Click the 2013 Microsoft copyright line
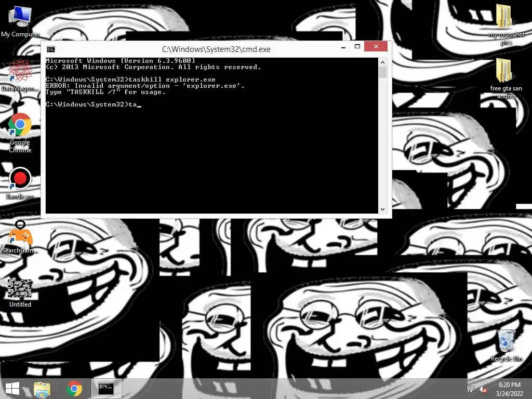Image resolution: width=532 pixels, height=399 pixels. pos(153,67)
